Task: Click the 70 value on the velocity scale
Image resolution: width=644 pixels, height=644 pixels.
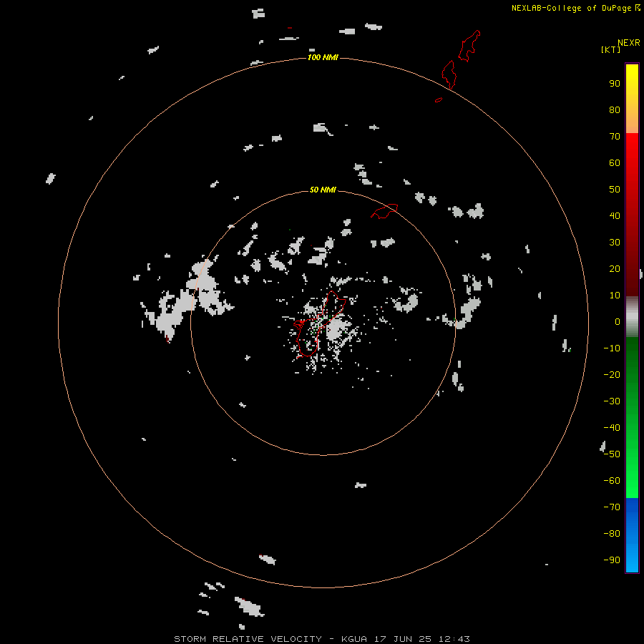Action: pos(615,137)
